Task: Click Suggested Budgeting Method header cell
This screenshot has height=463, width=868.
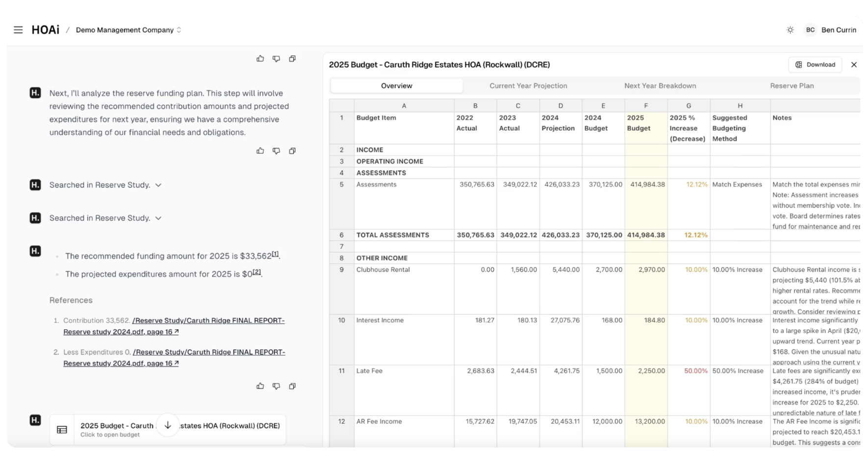Action: coord(740,128)
